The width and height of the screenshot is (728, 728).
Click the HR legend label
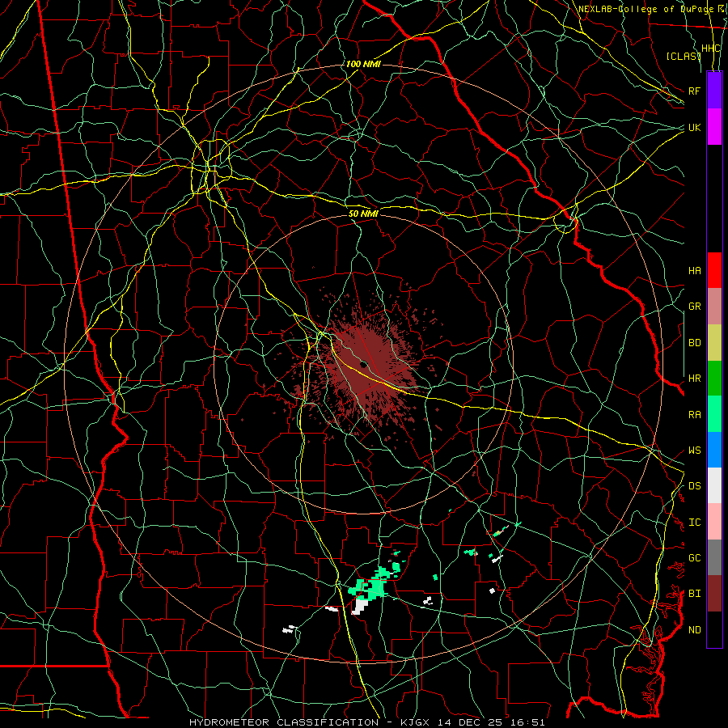coord(694,379)
